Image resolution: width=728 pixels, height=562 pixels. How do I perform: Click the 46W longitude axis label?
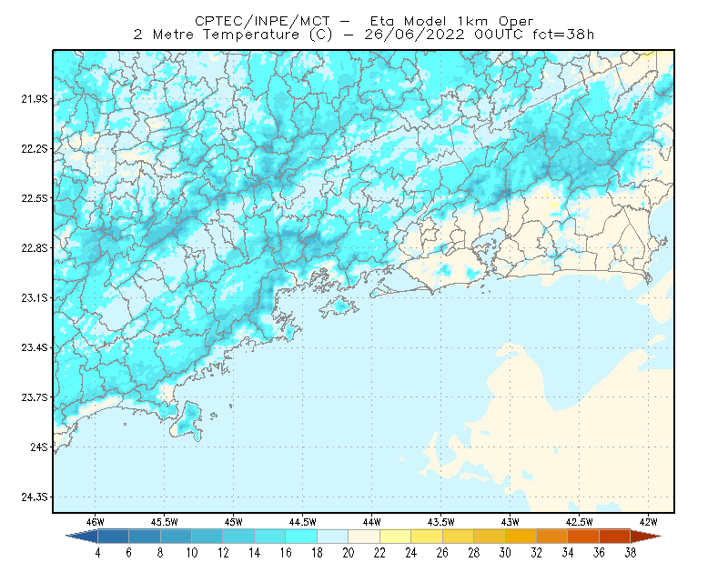(96, 522)
